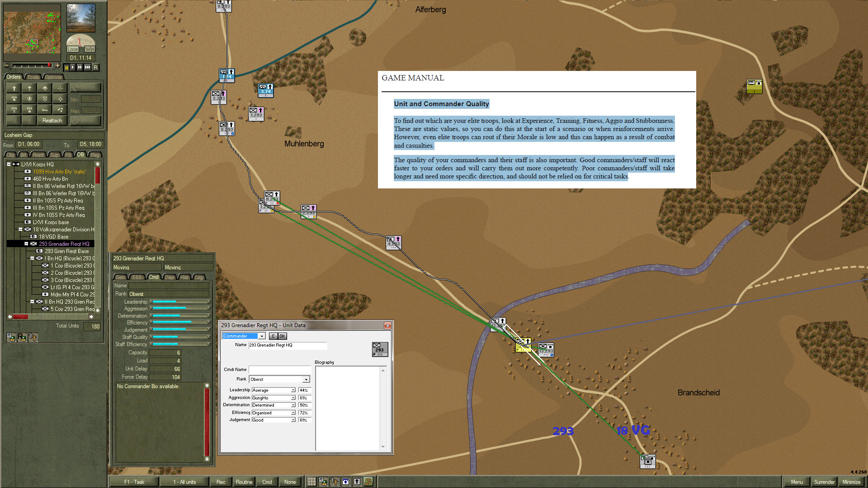Open the E&S tab in unit panel
This screenshot has height=488, width=868.
(137, 277)
